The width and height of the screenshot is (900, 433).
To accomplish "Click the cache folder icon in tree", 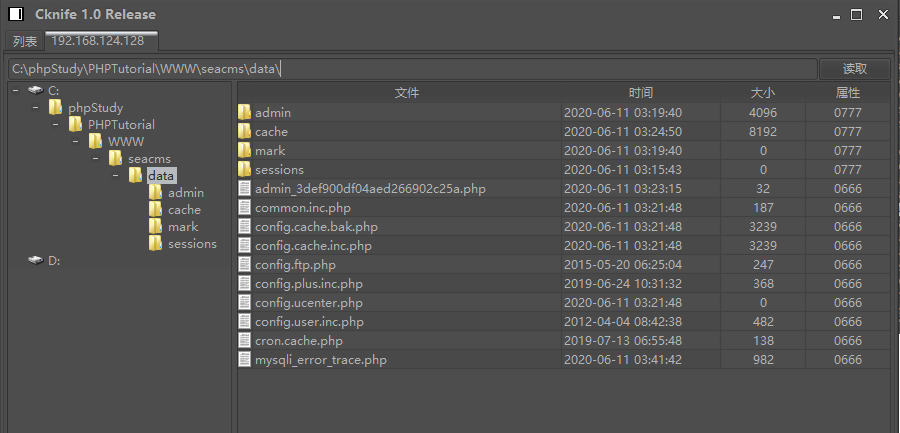I will click(156, 210).
